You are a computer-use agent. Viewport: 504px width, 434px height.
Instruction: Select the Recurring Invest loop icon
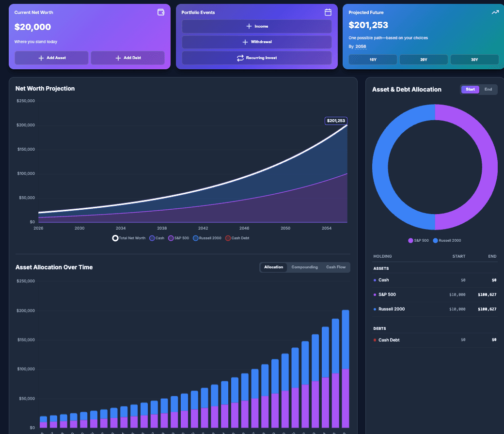click(240, 57)
